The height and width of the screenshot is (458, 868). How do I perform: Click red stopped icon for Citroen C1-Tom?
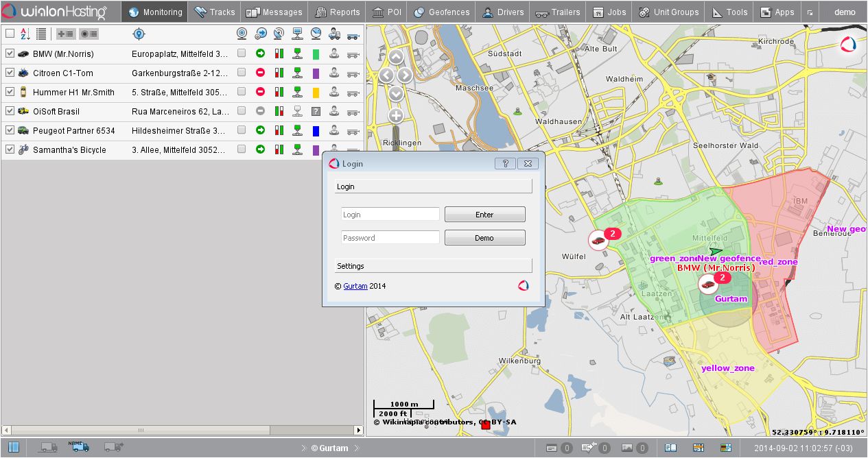pos(260,73)
